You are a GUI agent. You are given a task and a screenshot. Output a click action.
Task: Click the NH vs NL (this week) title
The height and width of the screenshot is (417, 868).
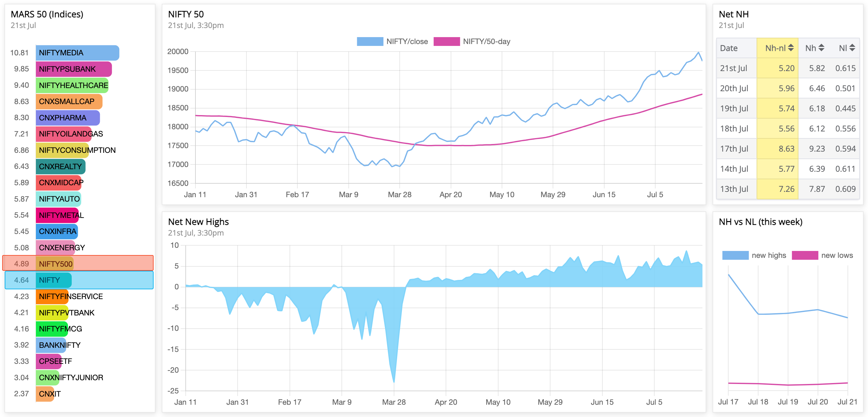[760, 222]
